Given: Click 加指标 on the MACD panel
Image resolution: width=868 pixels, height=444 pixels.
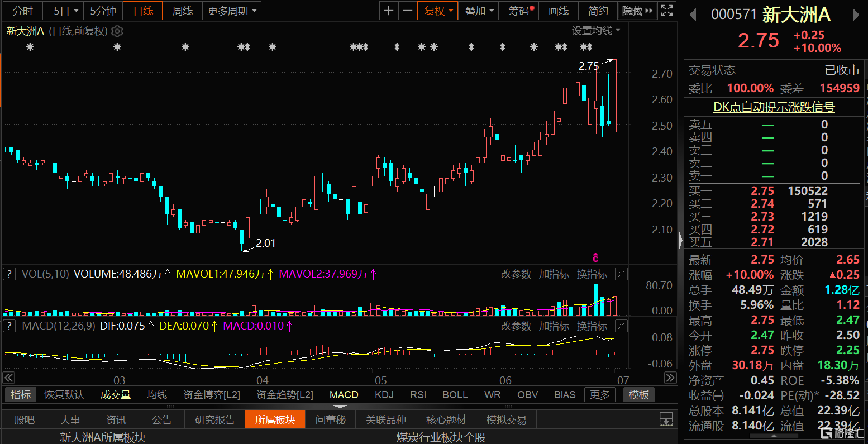Looking at the screenshot, I should click(554, 326).
